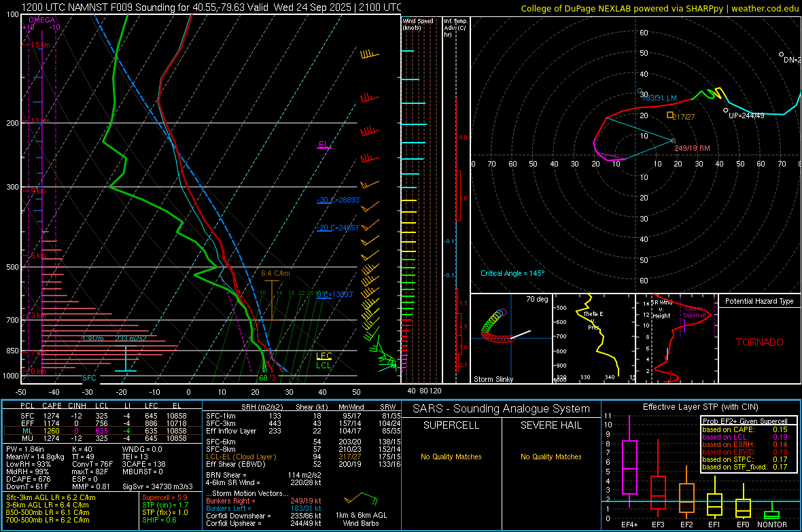Viewport: 802px width, 532px height.
Task: Click the magenta OMEGA label
Action: (x=41, y=20)
